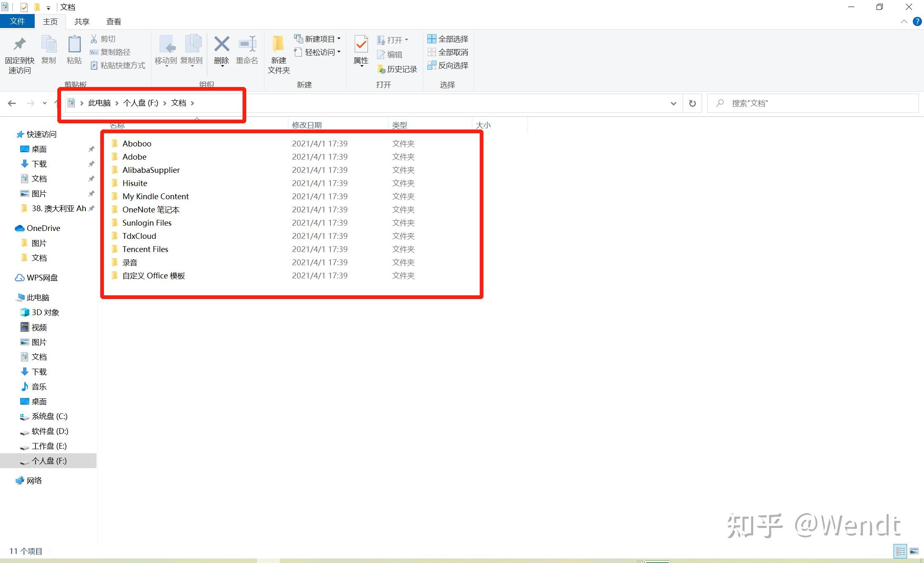Click the Delete (删除) X icon

pos(222,44)
